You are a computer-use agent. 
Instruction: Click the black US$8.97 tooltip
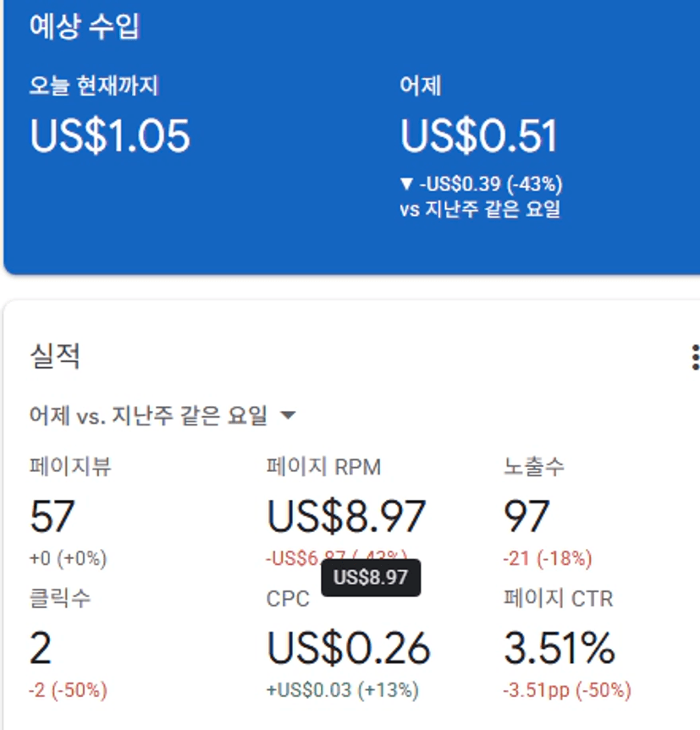(371, 578)
